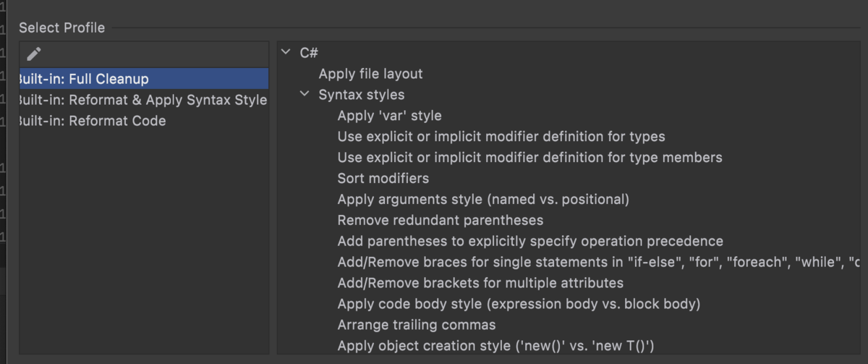Select Apply arguments style item
The image size is (868, 364).
(x=483, y=199)
